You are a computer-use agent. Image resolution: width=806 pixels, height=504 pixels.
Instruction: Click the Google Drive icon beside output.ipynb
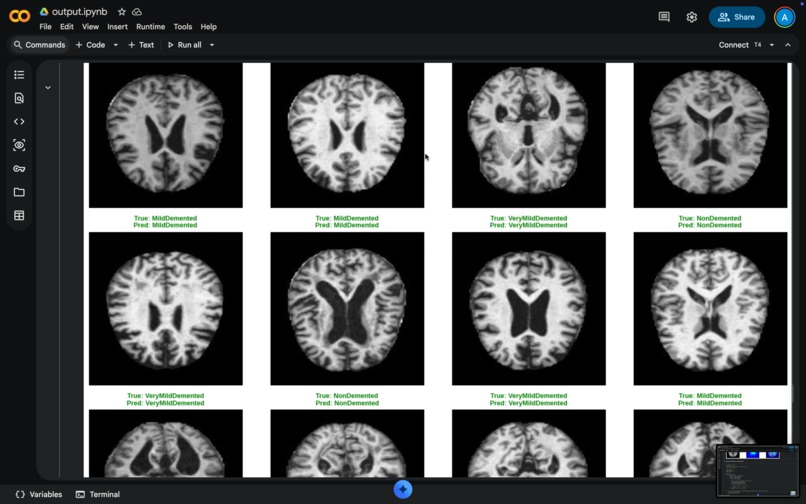44,11
